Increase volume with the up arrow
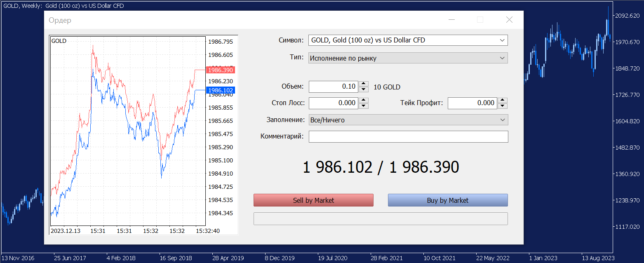This screenshot has height=263, width=644. click(363, 84)
